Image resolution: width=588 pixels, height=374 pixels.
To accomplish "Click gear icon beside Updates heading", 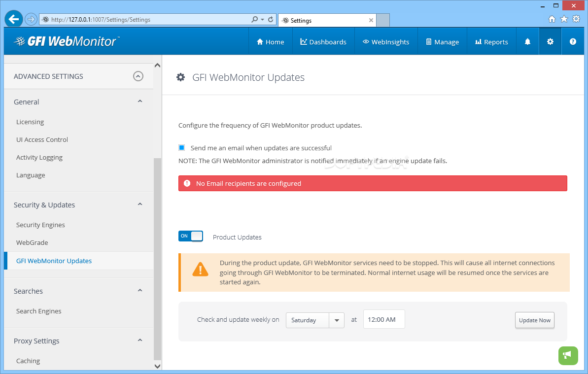I will point(180,77).
